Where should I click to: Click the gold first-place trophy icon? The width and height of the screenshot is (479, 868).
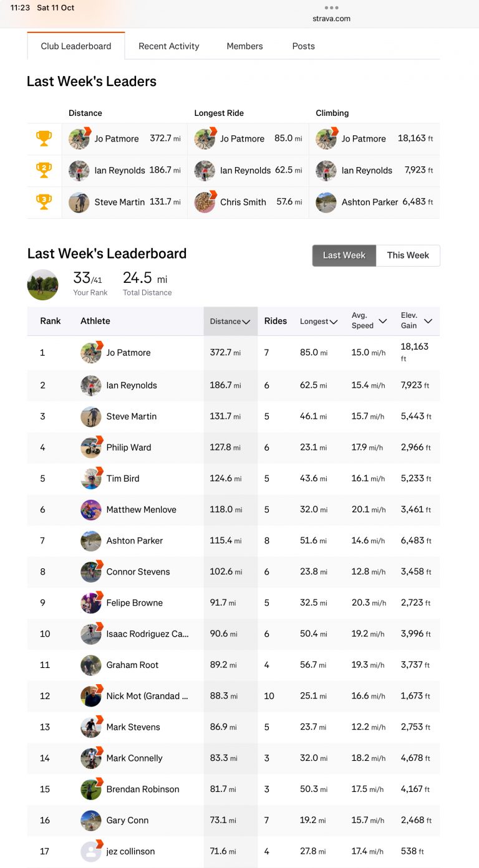[x=44, y=138]
